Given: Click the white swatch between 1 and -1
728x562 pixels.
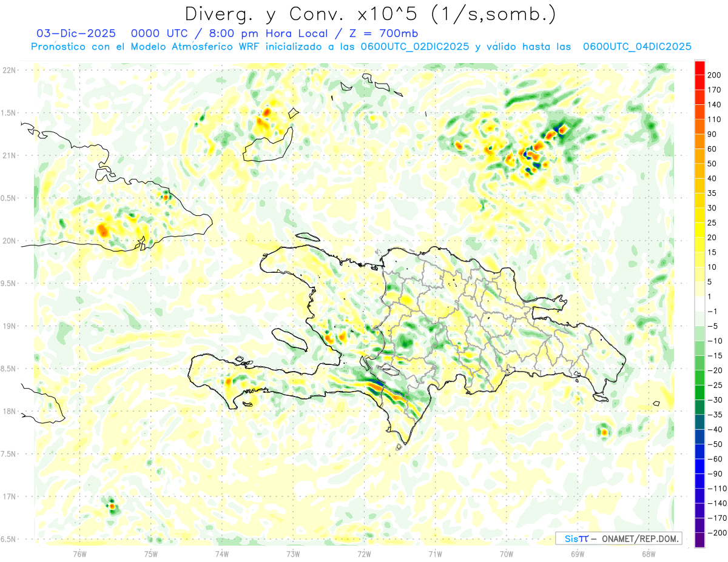Looking at the screenshot, I should tap(699, 304).
